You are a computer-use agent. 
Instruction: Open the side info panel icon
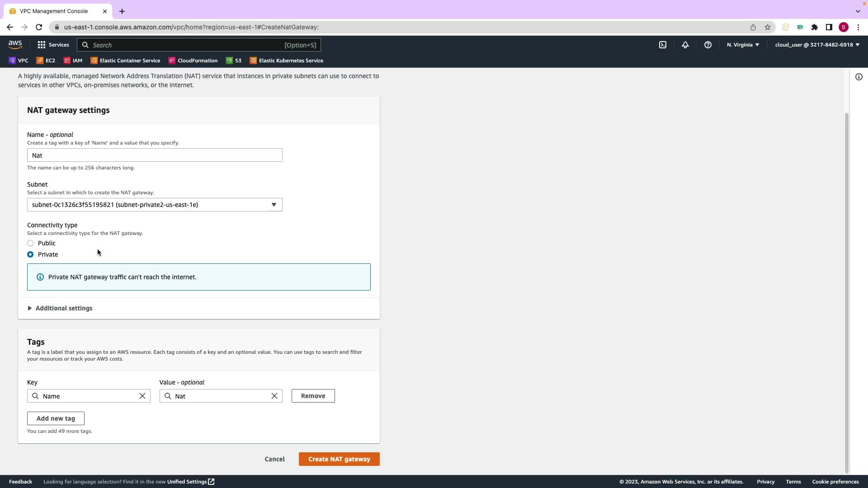[859, 77]
